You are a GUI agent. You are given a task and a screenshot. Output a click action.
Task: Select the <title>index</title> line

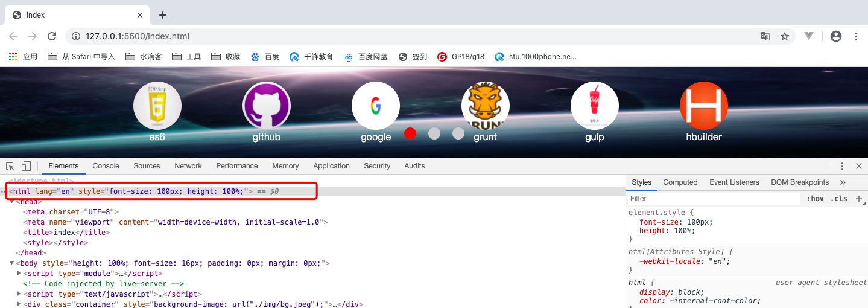pyautogui.click(x=66, y=233)
